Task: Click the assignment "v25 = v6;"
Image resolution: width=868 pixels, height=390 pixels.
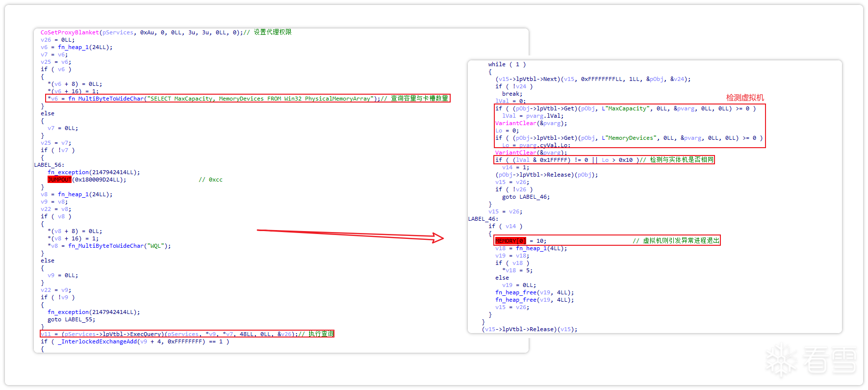Action: [56, 62]
